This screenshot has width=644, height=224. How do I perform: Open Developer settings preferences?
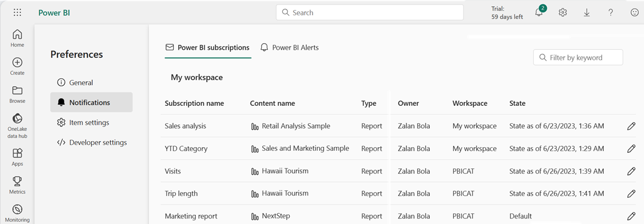[98, 142]
